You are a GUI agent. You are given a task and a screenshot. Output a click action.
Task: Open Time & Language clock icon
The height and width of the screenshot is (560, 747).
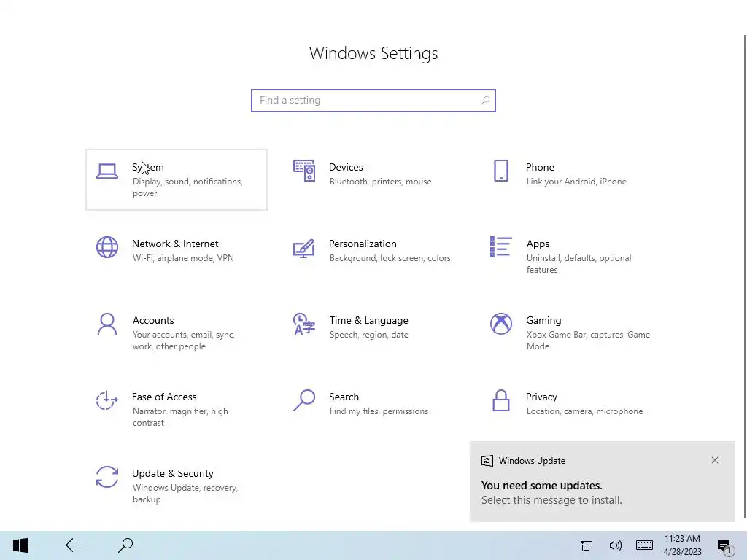304,324
